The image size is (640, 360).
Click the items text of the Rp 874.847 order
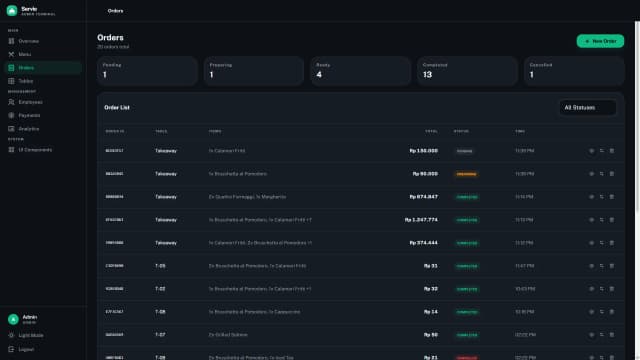[247, 197]
